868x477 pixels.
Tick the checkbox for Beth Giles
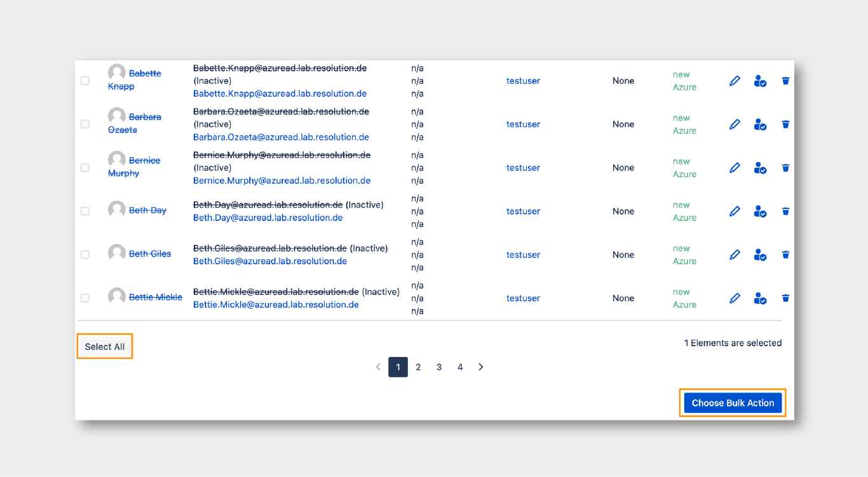click(85, 255)
